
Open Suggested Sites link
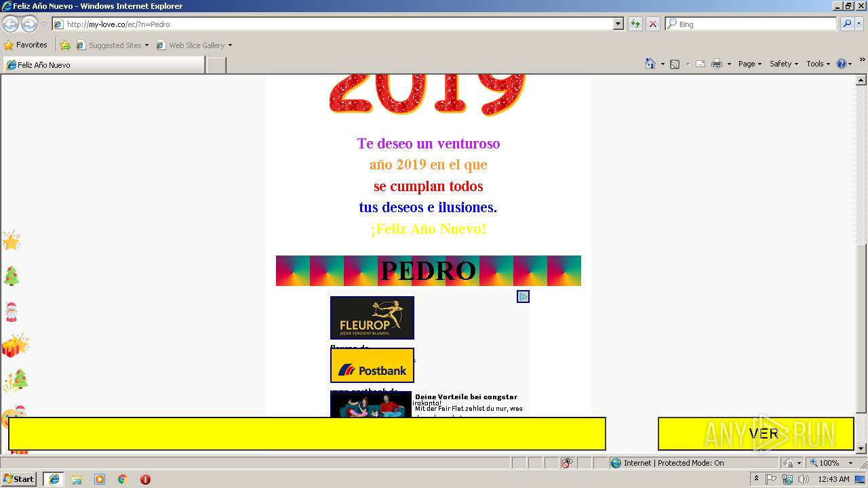112,45
